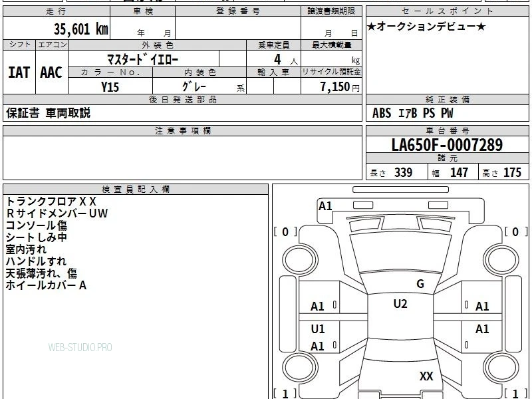
Task: Click the 外装色 header
Action: (x=158, y=45)
